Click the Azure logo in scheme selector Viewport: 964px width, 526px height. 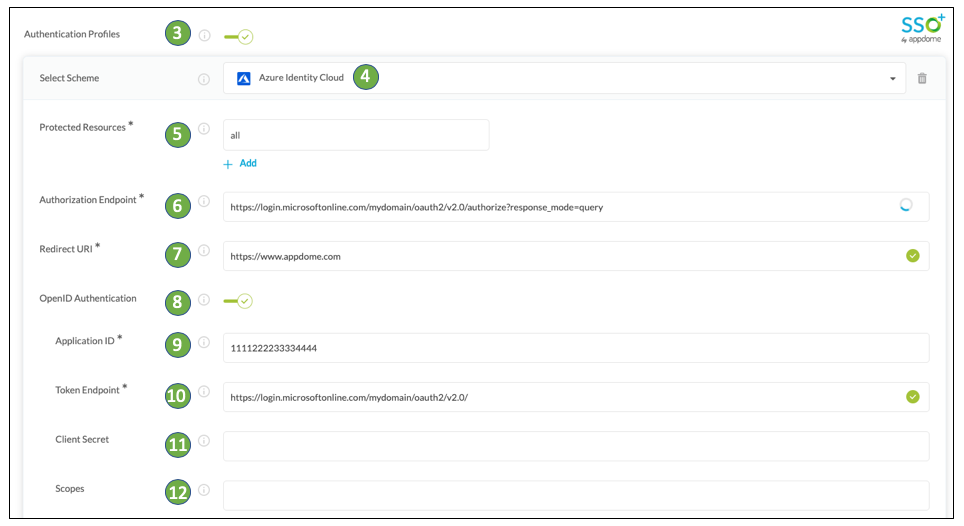tap(243, 78)
